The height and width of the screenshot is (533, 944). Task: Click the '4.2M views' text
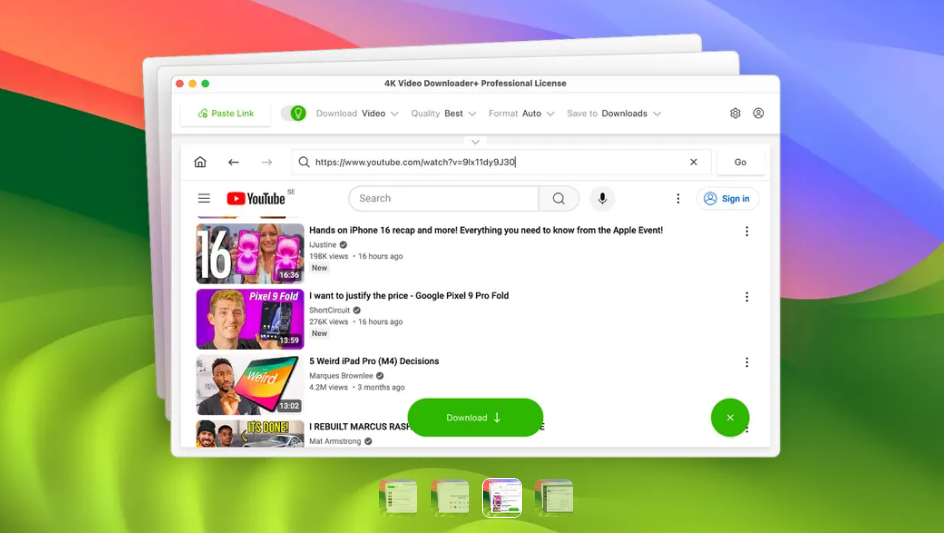pyautogui.click(x=329, y=387)
